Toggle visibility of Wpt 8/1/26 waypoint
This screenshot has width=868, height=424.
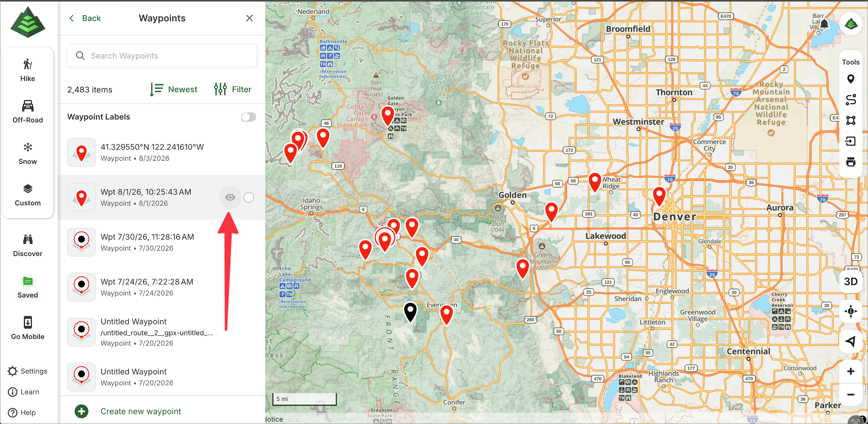tap(230, 197)
